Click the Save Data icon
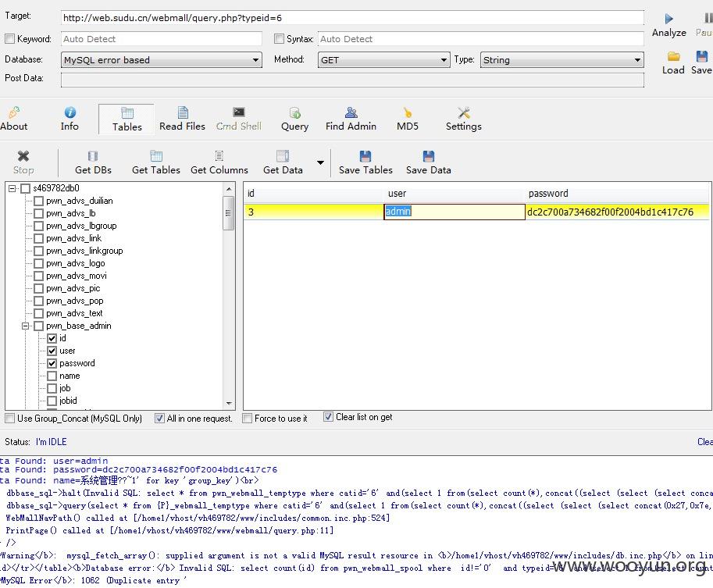Image resolution: width=713 pixels, height=588 pixels. tap(428, 156)
